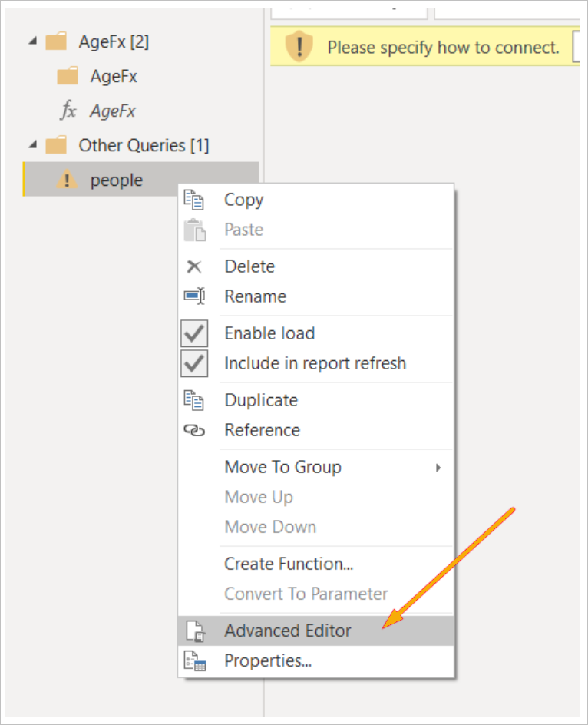Collapse the Other Queries [1] group
Viewport: 588px width, 725px height.
pyautogui.click(x=33, y=144)
